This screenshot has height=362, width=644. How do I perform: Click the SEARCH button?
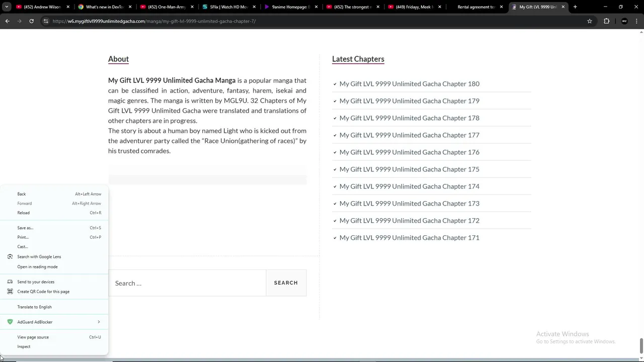[286, 283]
